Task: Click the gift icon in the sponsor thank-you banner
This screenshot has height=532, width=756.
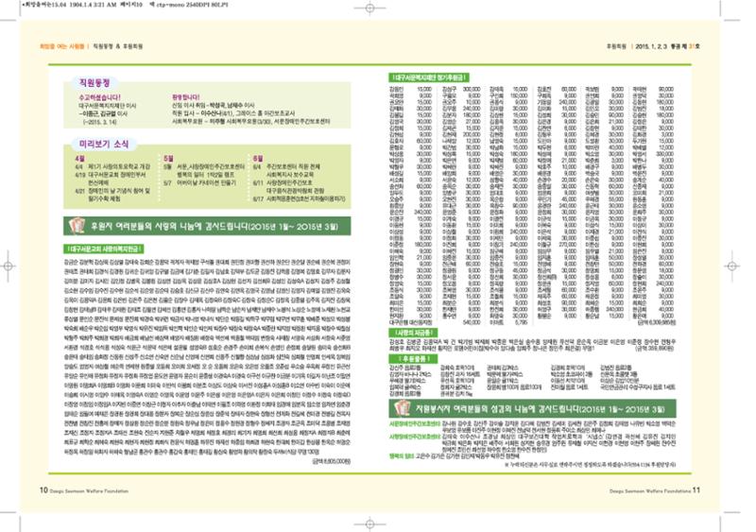Action: (x=77, y=226)
